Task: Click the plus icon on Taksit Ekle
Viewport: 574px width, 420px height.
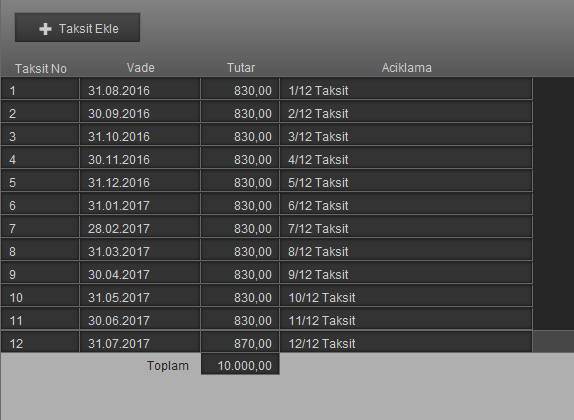Action: click(45, 29)
